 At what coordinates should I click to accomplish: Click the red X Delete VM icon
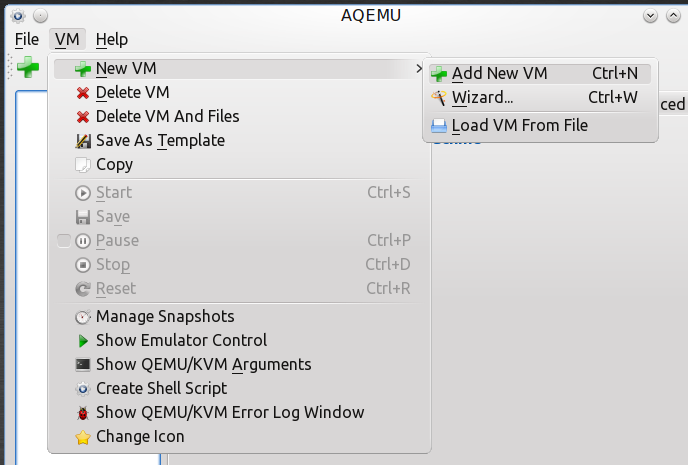(82, 93)
